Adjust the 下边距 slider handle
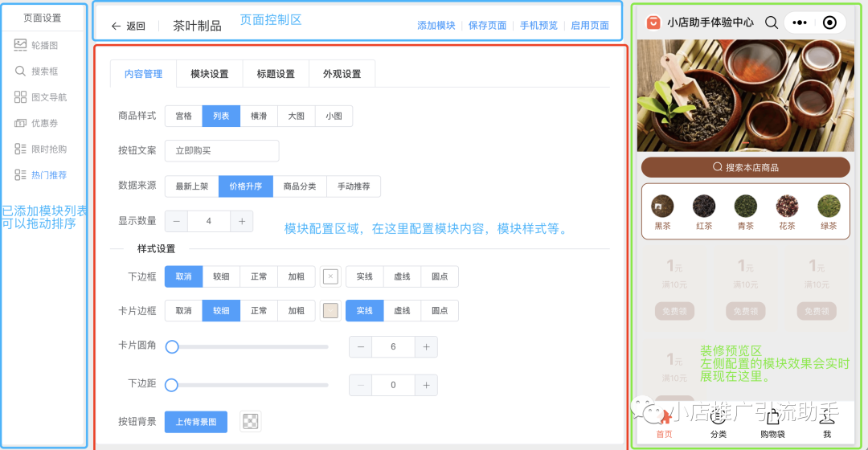The image size is (868, 450). tap(172, 385)
